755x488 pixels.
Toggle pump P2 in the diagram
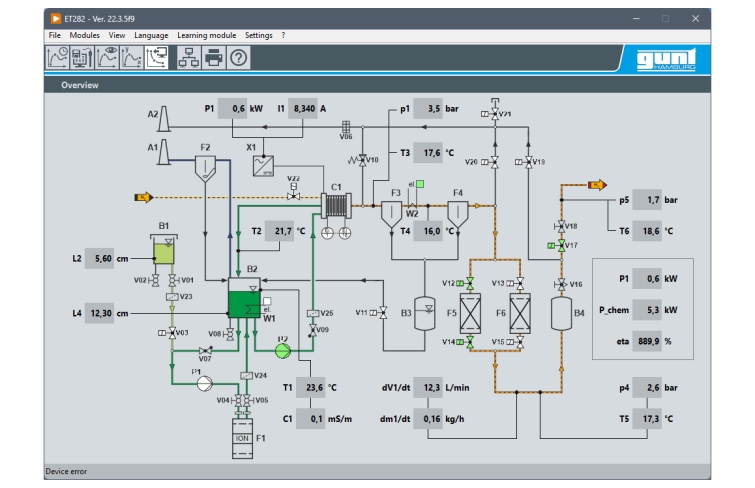[x=282, y=348]
